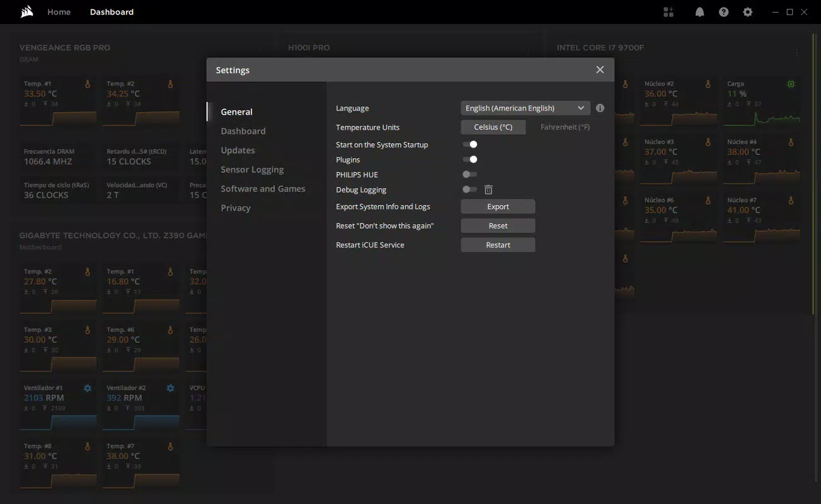The width and height of the screenshot is (821, 504).
Task: Click thermometer icon on Núcleo #4 tile
Action: pyautogui.click(x=791, y=142)
